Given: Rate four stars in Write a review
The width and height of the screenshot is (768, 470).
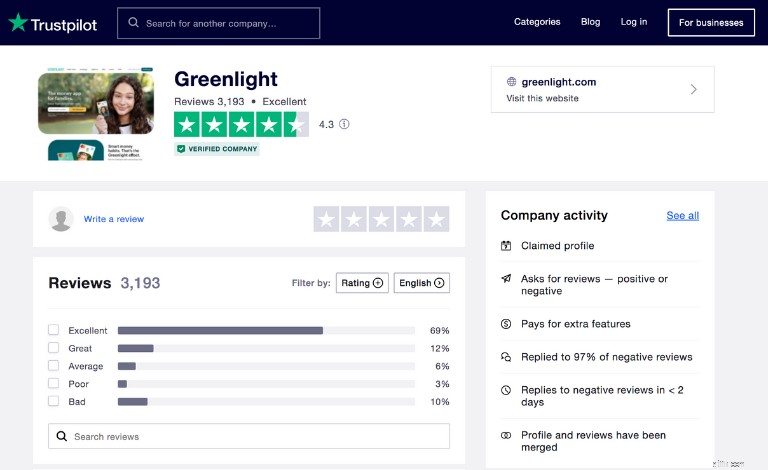Looking at the screenshot, I should [409, 219].
